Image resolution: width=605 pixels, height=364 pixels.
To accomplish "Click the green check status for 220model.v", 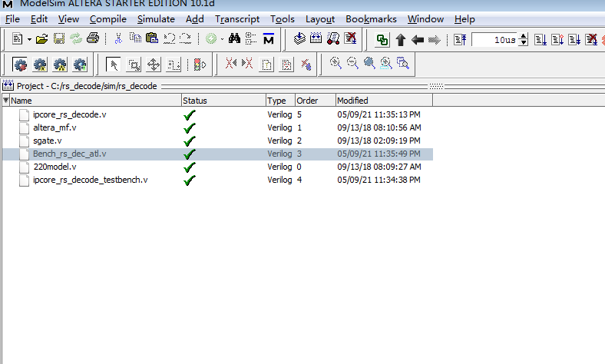I will 190,167.
